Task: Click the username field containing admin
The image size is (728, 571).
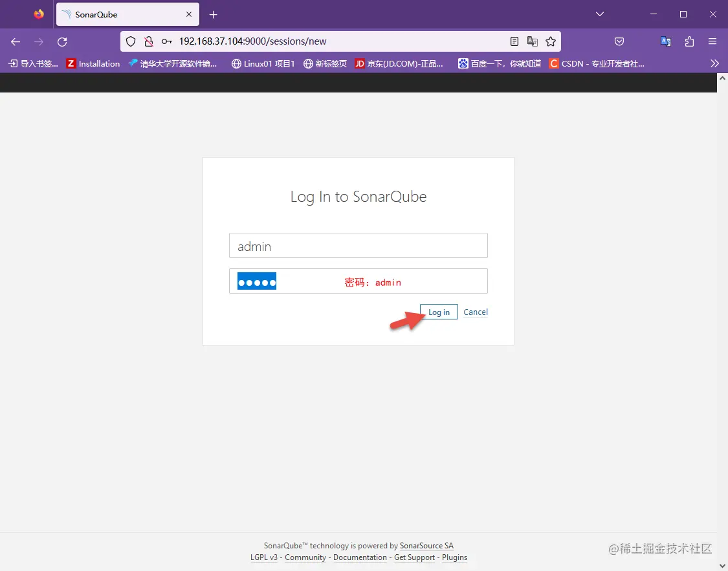Action: [358, 245]
